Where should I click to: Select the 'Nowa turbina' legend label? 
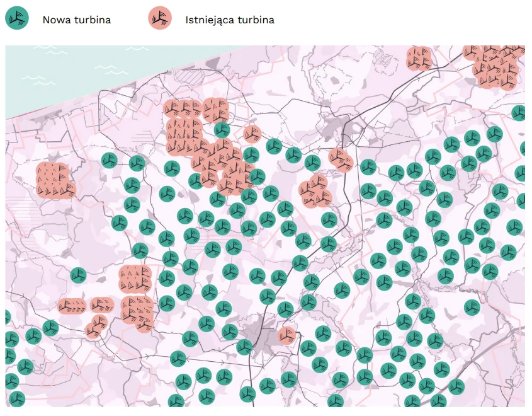76,20
